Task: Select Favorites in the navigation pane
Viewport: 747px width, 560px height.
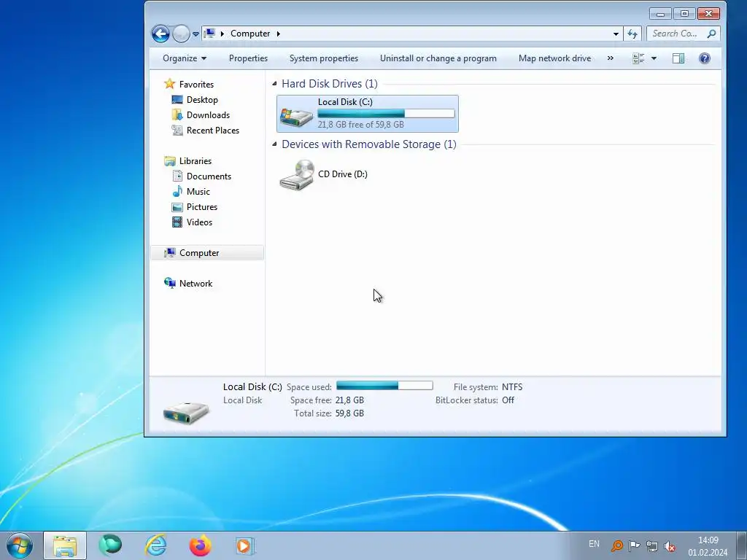Action: click(196, 85)
